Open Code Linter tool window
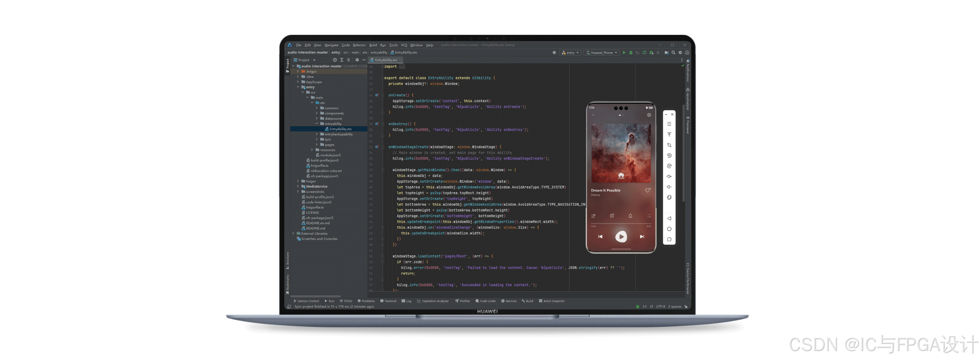Image resolution: width=980 pixels, height=361 pixels. click(485, 301)
